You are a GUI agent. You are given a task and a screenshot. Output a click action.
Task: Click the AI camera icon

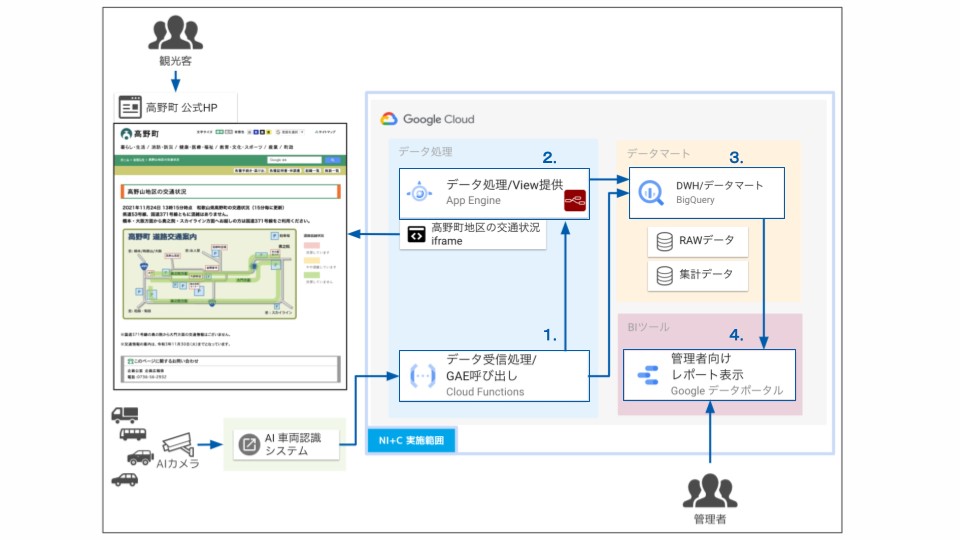click(178, 444)
